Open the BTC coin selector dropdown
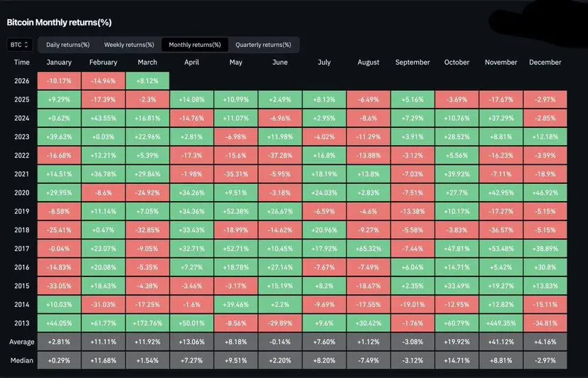This screenshot has height=378, width=588. pyautogui.click(x=19, y=45)
